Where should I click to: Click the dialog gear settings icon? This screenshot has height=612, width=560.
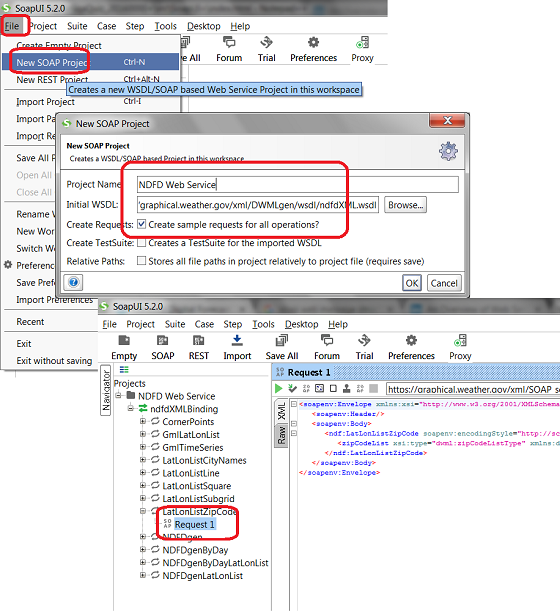(448, 151)
